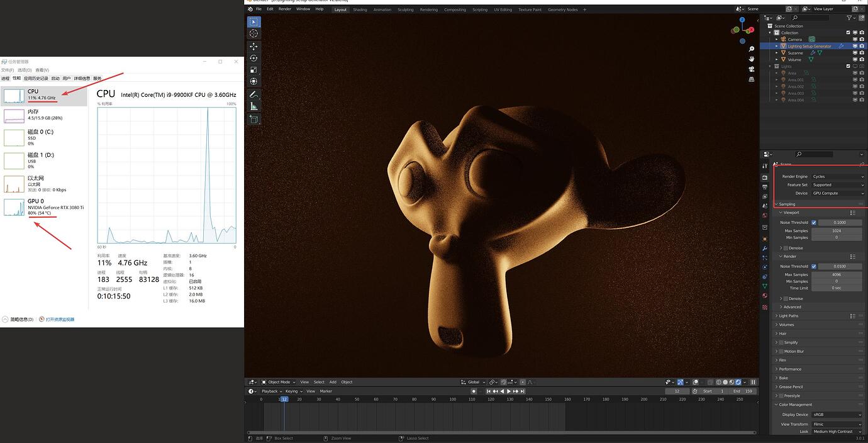Open resource monitor link in Task Manager

tap(61, 319)
